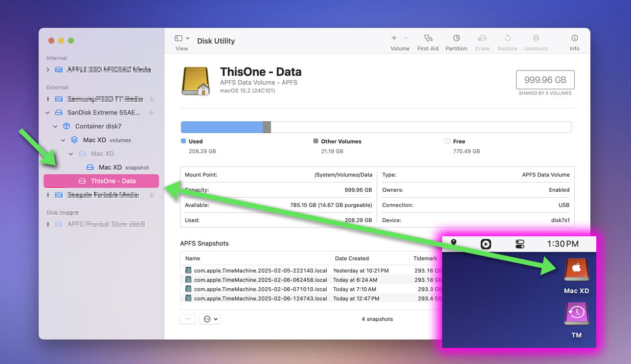Screen dimensions: 631x364
Task: Sort snapshots by Date Created column
Action: 369,258
